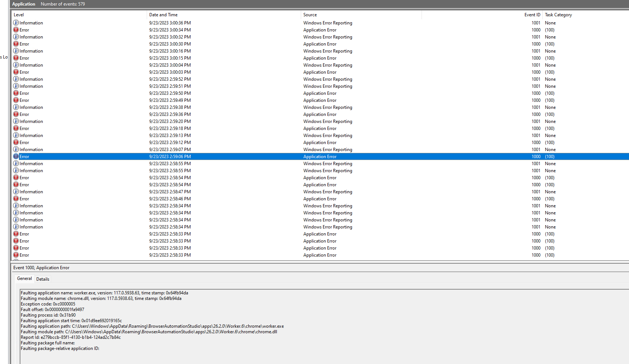629x364 pixels.
Task: Click the Information icon at 3:00:36 PM
Action: [16, 23]
